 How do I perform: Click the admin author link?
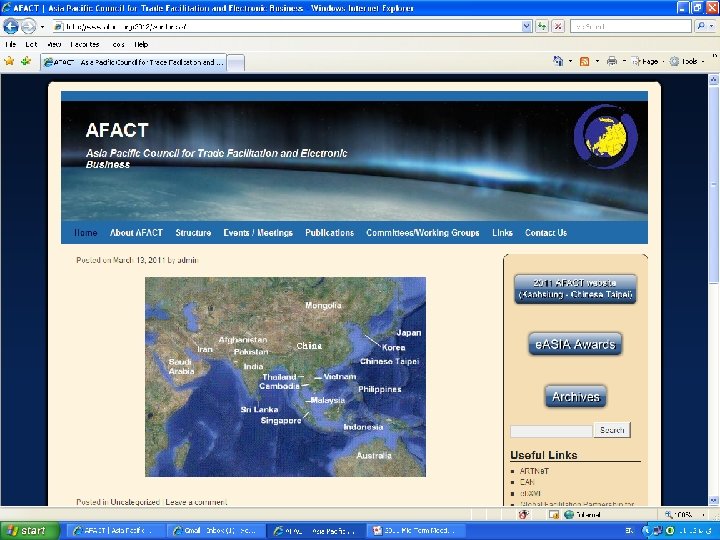click(x=188, y=260)
